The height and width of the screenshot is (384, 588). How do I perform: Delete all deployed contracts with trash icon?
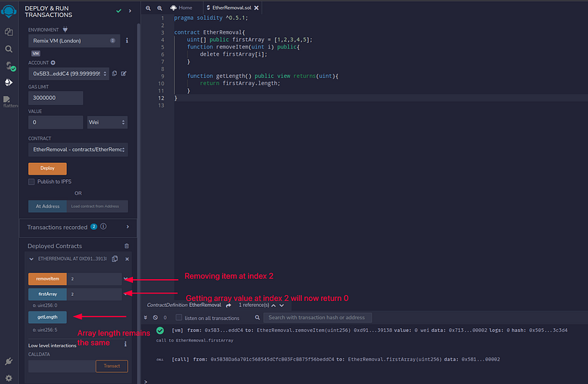tap(126, 246)
